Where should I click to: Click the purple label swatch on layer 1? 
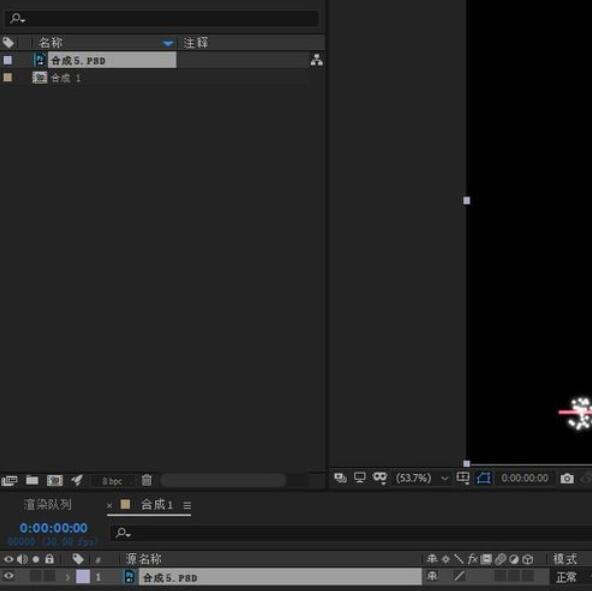click(x=83, y=576)
